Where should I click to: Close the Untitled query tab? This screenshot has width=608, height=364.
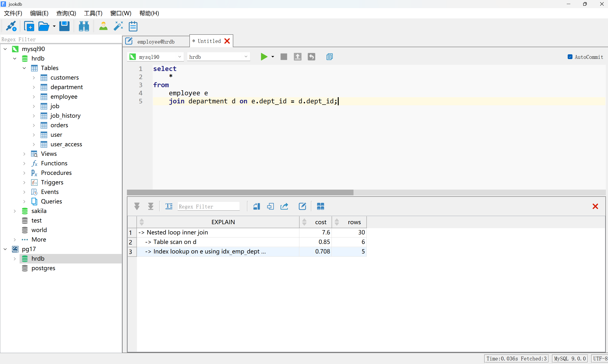click(227, 41)
